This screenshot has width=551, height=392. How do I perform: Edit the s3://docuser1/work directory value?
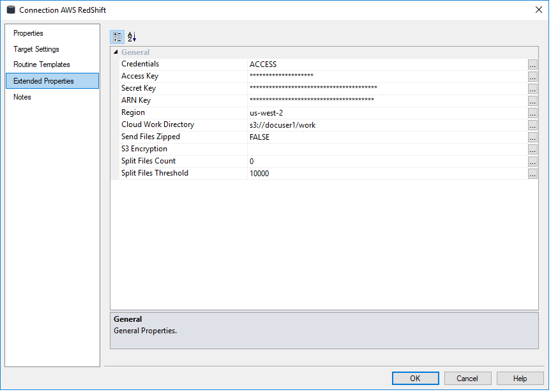point(388,125)
